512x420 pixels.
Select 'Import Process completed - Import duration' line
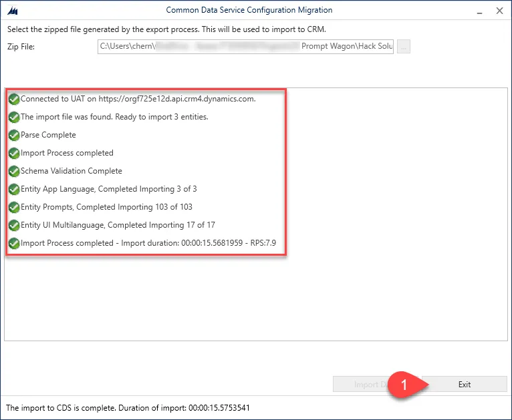click(148, 243)
